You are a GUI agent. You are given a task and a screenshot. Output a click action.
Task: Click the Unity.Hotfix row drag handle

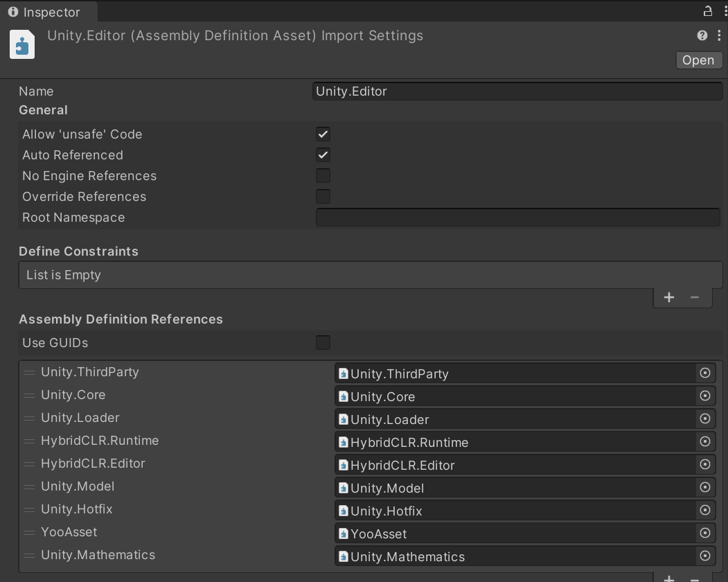[29, 509]
